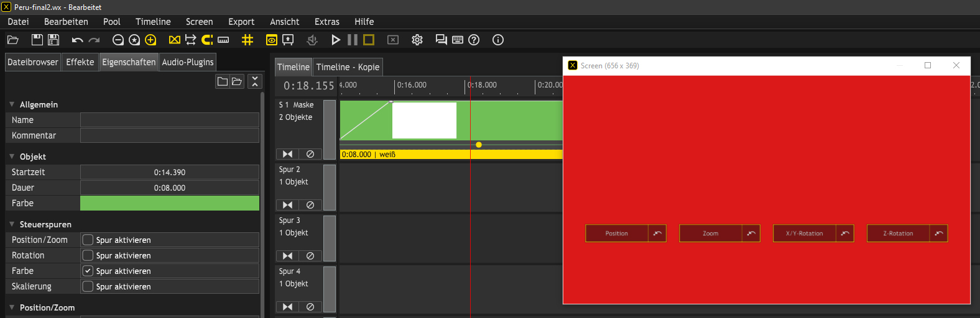Open the Ansicht menu
980x318 pixels.
click(285, 22)
